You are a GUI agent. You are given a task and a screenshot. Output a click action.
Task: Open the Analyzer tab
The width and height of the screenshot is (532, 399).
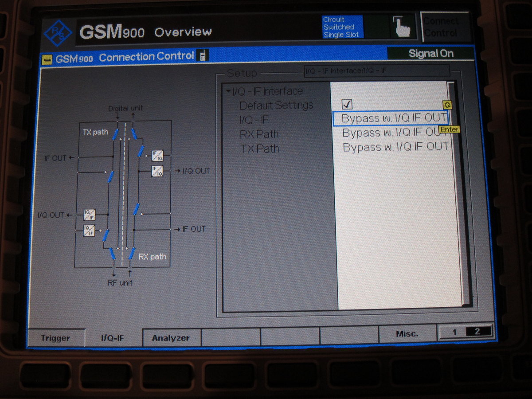click(x=171, y=338)
